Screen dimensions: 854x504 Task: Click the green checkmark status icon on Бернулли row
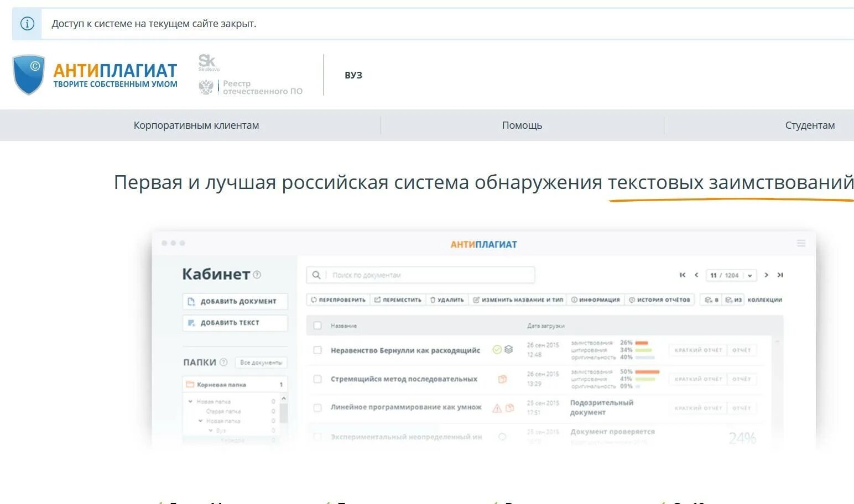click(x=497, y=349)
